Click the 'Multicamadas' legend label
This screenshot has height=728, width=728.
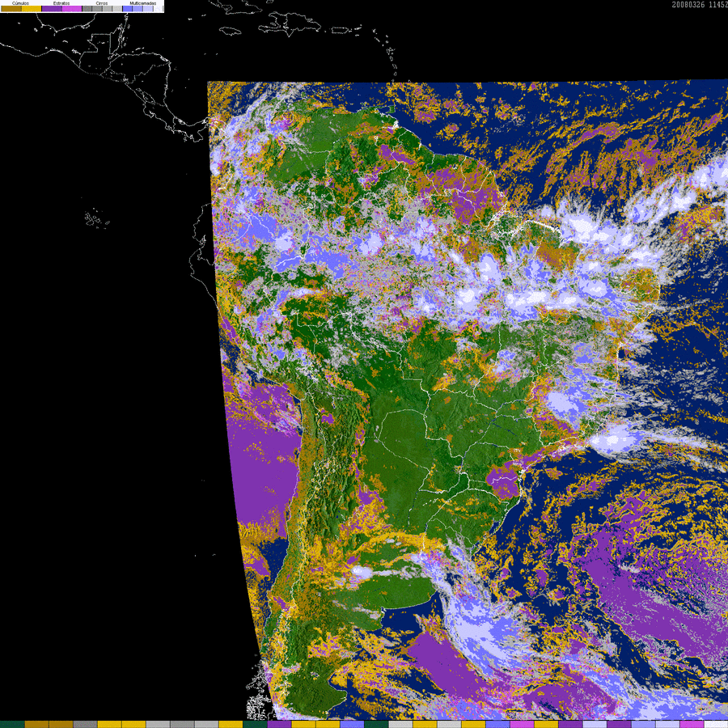click(143, 3)
